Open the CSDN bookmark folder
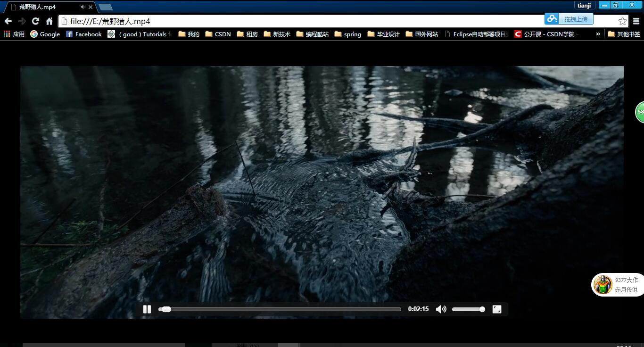Image resolution: width=644 pixels, height=347 pixels. pos(218,34)
